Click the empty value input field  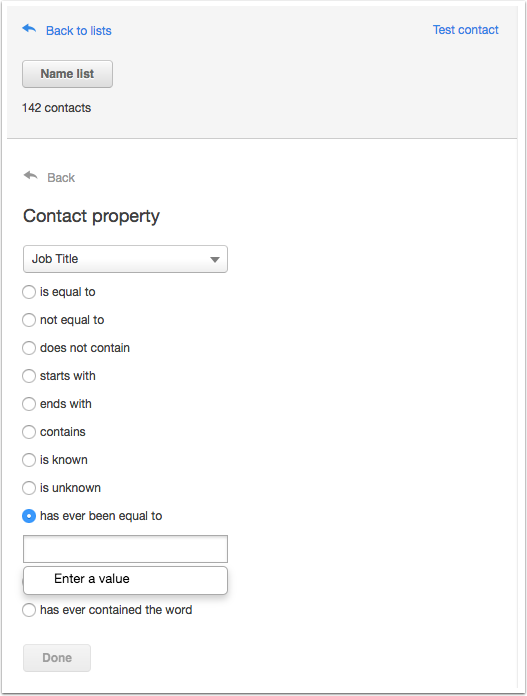125,549
